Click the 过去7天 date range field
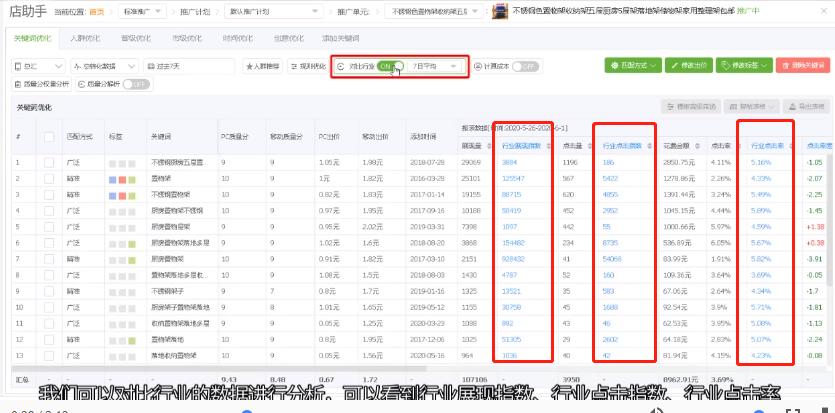 [x=189, y=67]
